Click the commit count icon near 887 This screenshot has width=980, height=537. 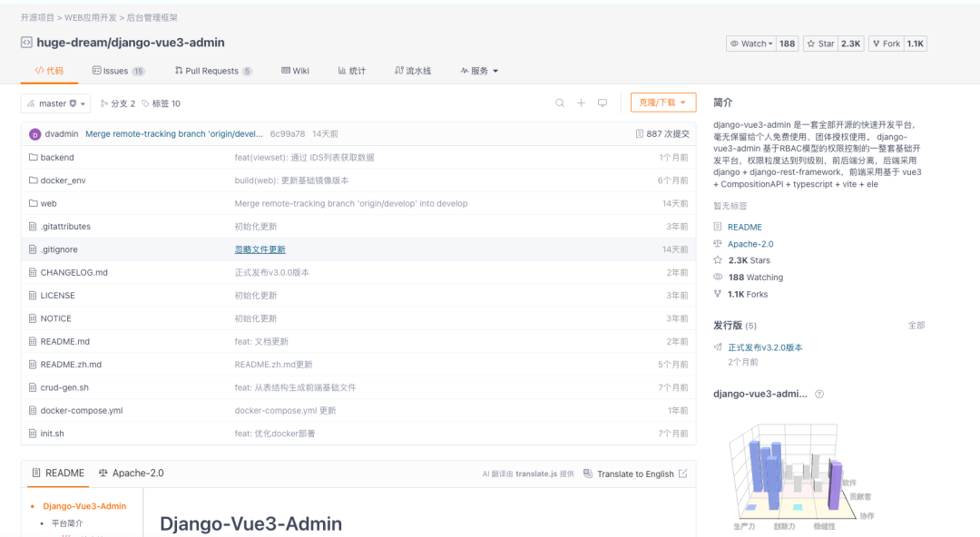640,133
